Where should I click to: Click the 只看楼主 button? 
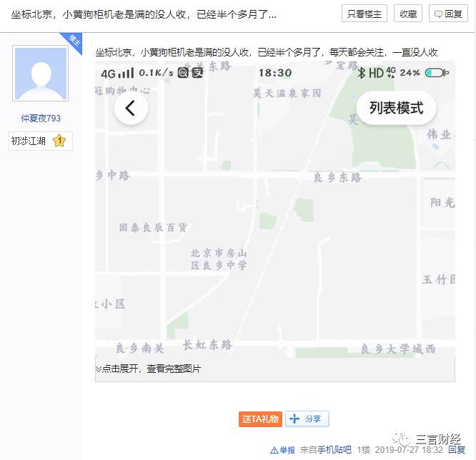coord(365,14)
